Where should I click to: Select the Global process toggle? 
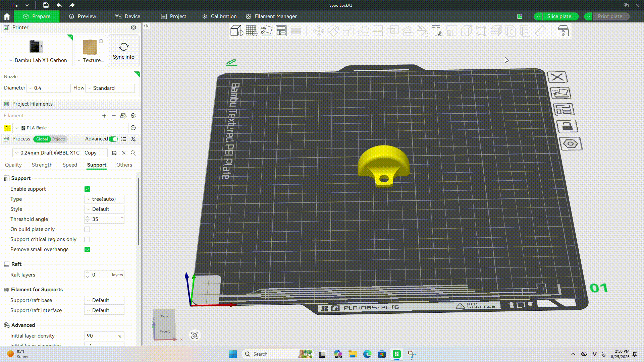coord(42,139)
